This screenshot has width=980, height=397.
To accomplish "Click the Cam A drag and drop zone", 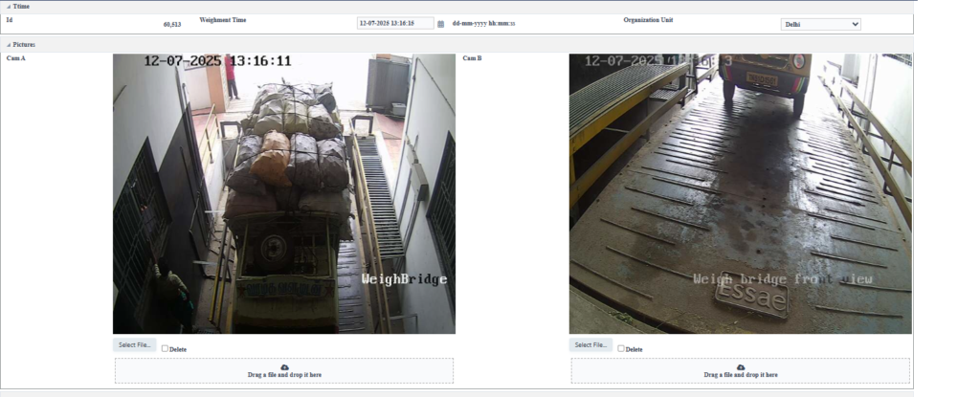I will coord(284,375).
